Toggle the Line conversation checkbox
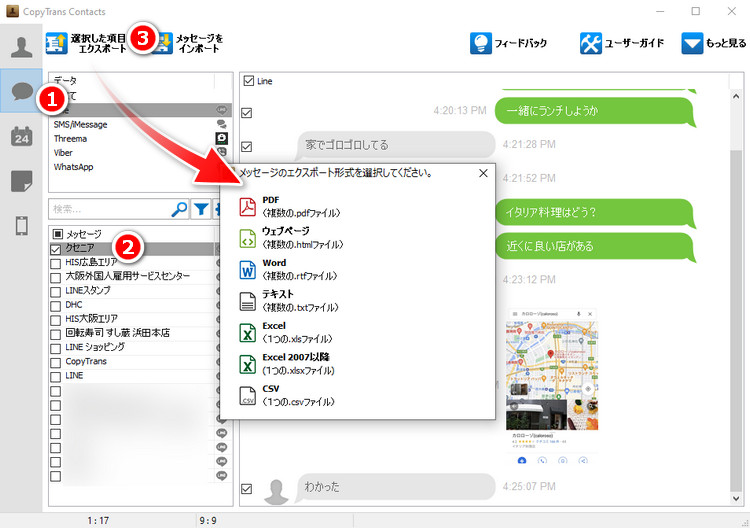The image size is (750, 528). 248,80
